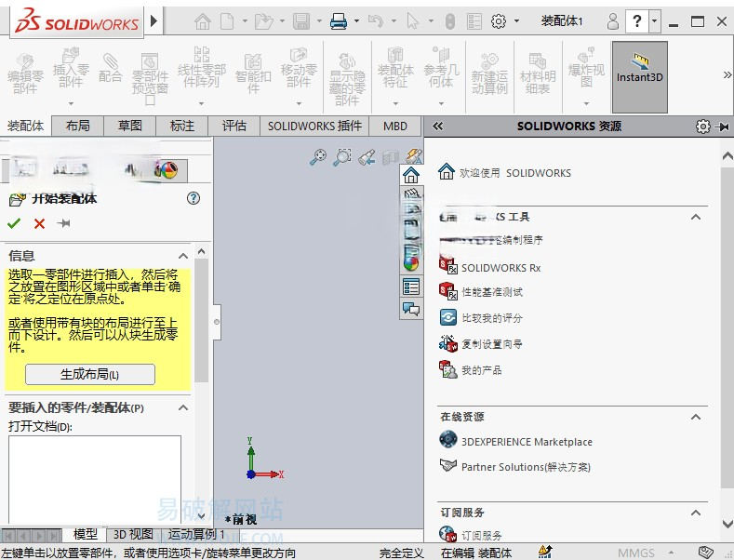This screenshot has width=734, height=560.
Task: Click 移动零部件 (Move Component) tool
Action: (x=299, y=68)
